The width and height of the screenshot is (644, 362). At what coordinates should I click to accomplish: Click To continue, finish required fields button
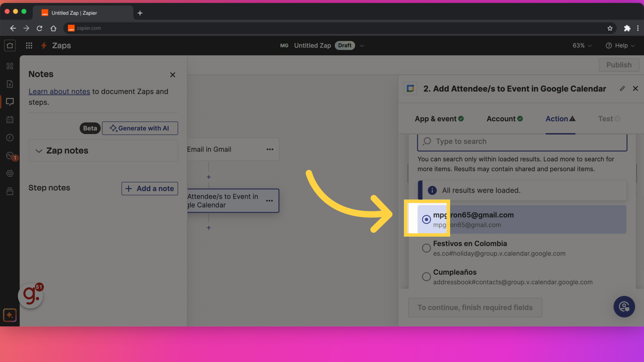pos(475,308)
